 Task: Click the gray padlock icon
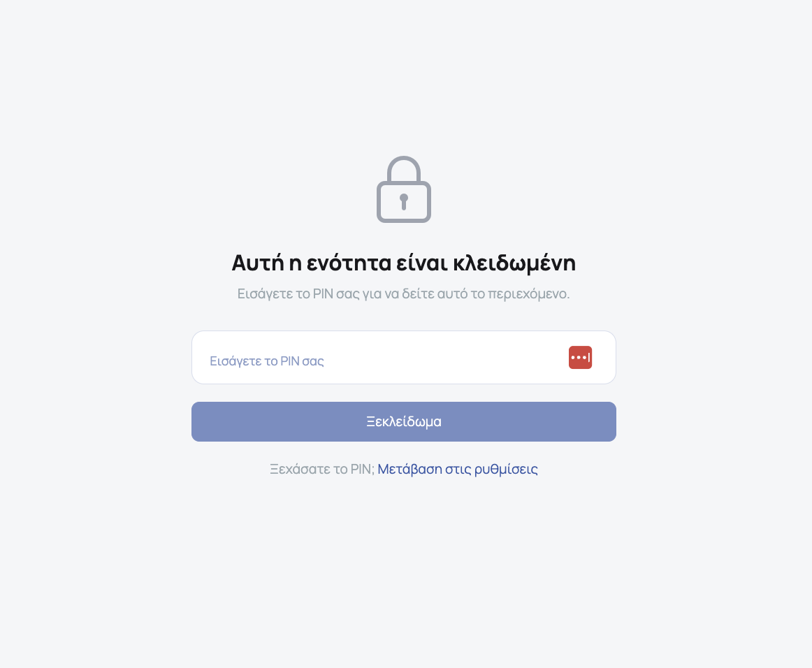click(x=404, y=189)
